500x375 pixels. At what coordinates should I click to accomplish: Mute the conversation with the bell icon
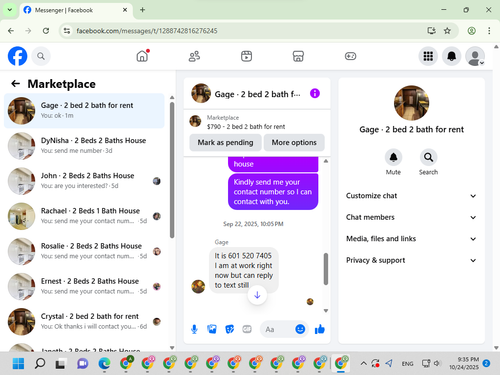coord(393,157)
